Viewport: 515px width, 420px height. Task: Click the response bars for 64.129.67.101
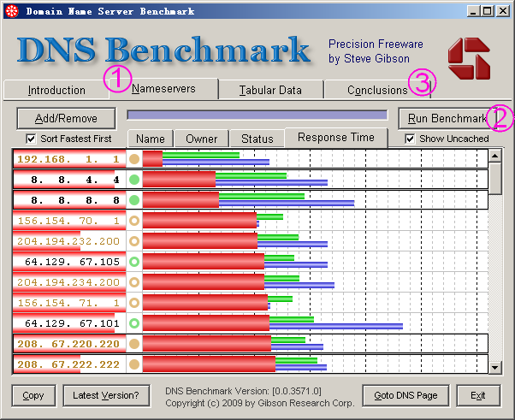[273, 323]
